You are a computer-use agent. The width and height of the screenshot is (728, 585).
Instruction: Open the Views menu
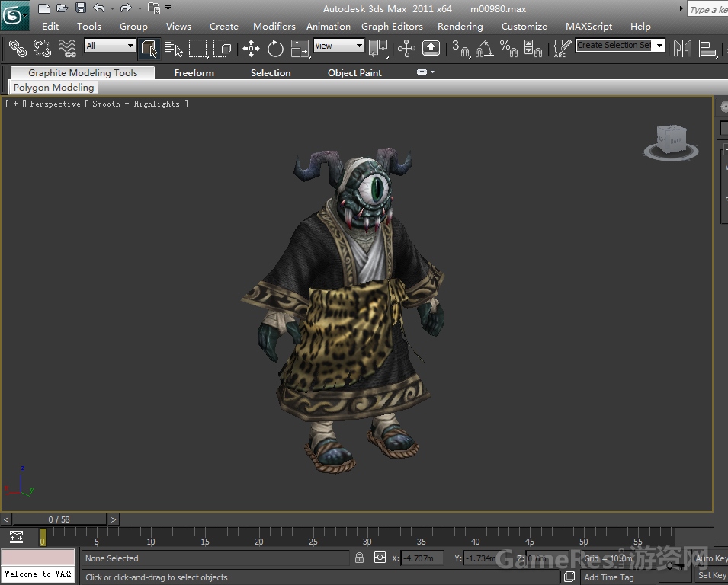178,27
